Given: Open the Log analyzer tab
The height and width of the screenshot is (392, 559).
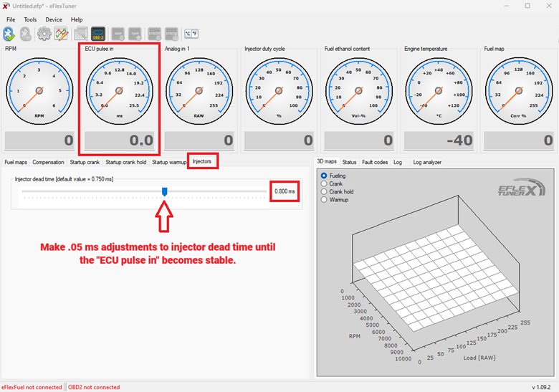Looking at the screenshot, I should (427, 162).
